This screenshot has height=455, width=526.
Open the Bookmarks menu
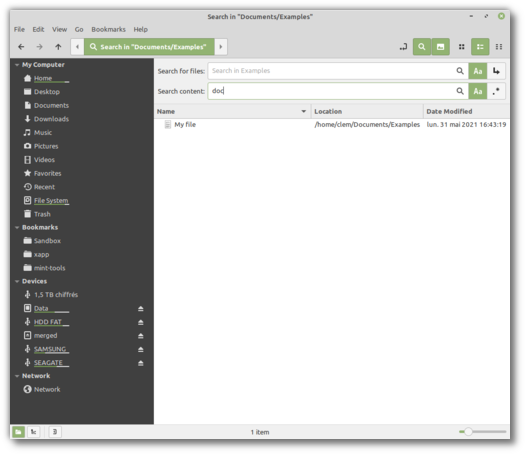click(108, 30)
